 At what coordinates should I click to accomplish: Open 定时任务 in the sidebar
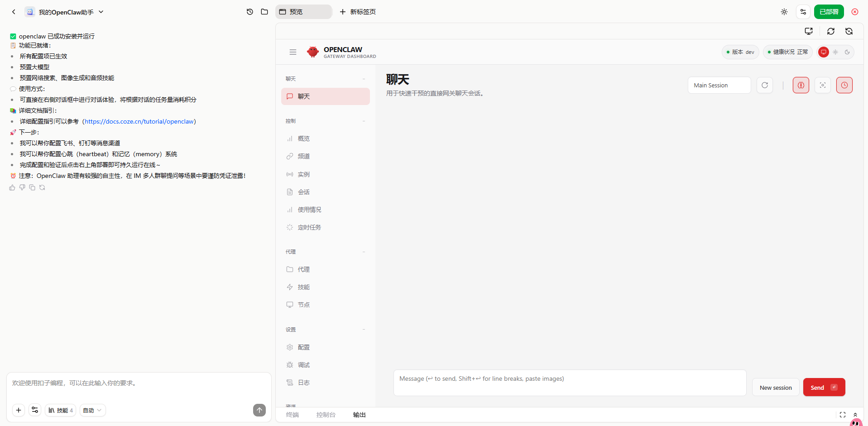point(309,227)
